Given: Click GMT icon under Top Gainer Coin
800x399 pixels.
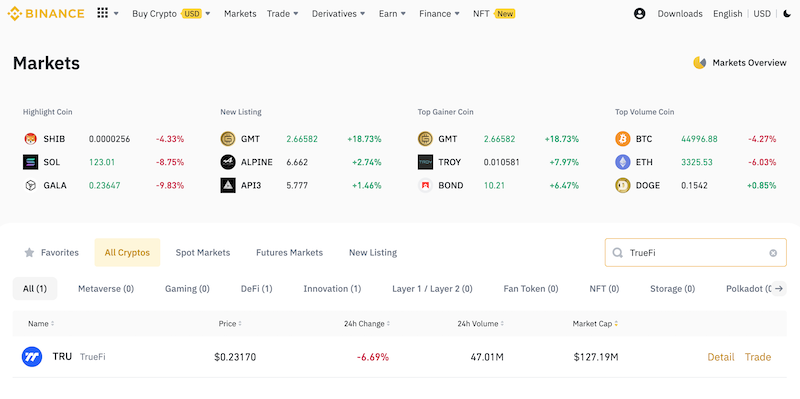Looking at the screenshot, I should pyautogui.click(x=425, y=139).
